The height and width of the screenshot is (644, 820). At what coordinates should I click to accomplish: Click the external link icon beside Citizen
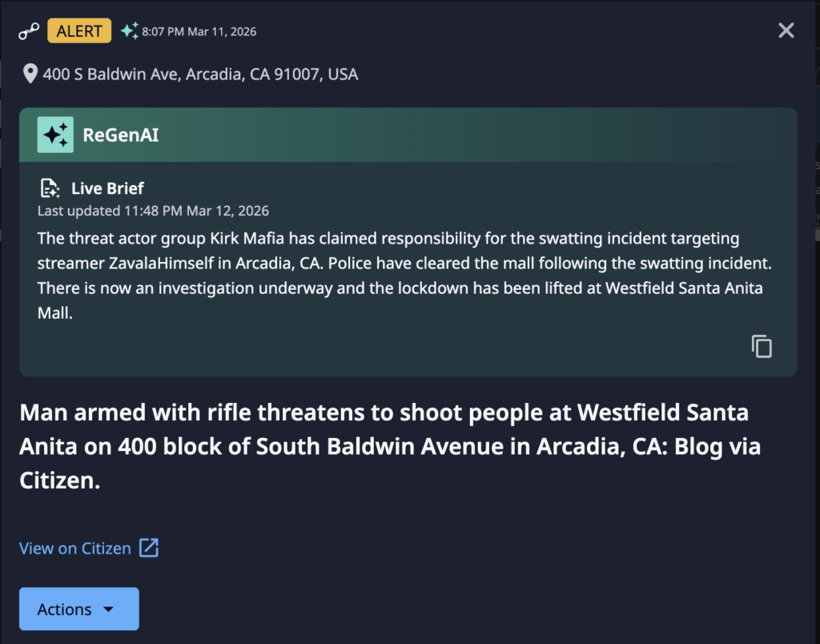point(149,548)
